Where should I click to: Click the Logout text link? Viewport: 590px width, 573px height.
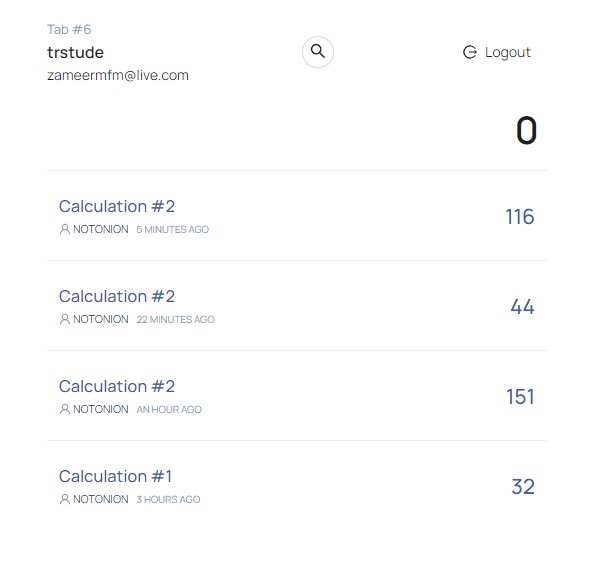tap(508, 52)
